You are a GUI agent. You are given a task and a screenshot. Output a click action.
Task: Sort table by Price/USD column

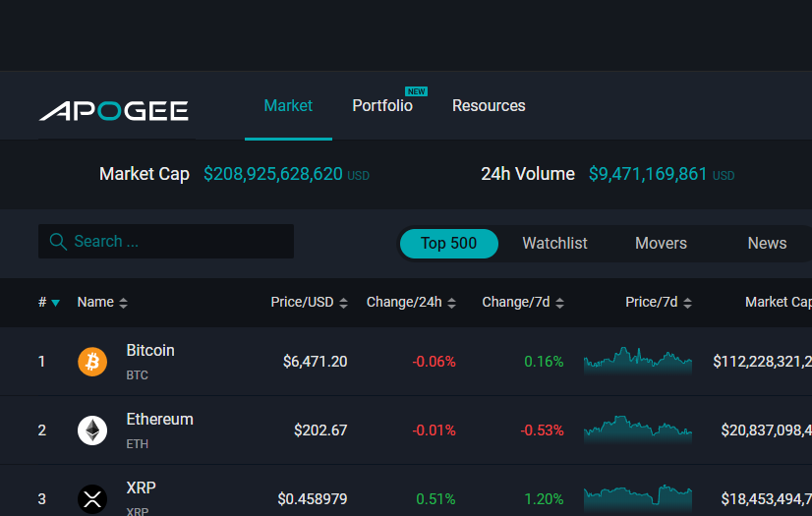[x=309, y=303]
